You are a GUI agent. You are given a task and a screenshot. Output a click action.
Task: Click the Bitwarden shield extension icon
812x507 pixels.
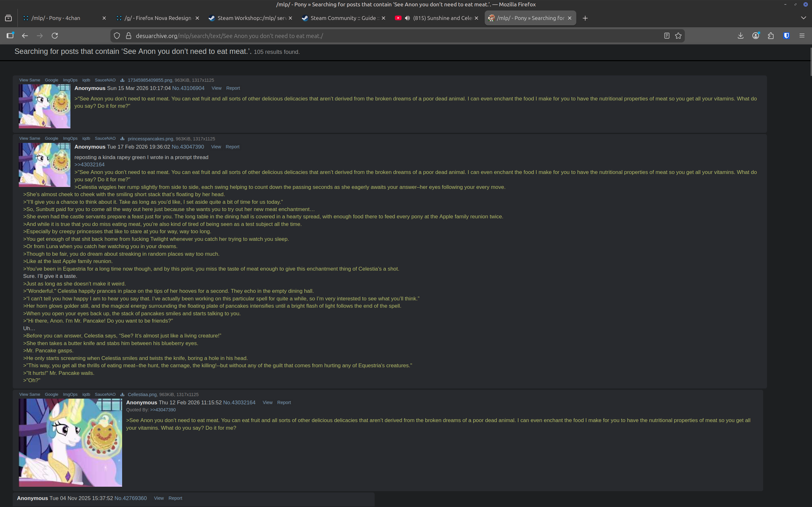[786, 35]
